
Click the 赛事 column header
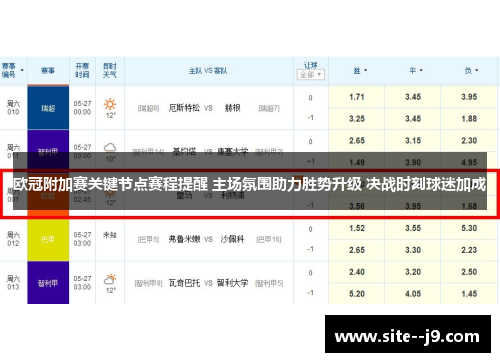pos(48,71)
